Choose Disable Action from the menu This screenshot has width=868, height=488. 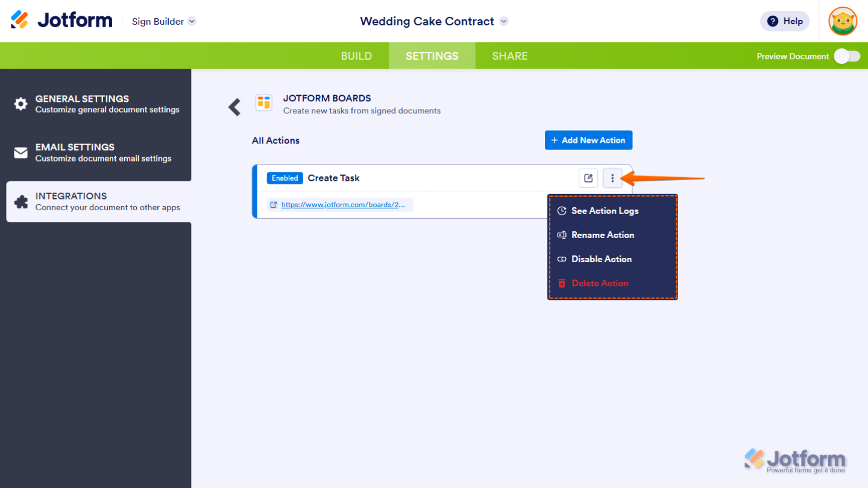pos(612,259)
